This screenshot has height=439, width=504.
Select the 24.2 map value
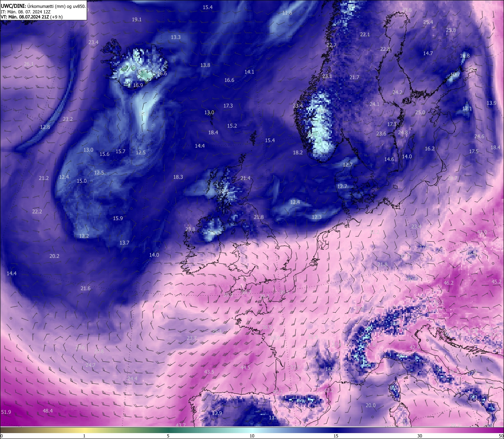(x=397, y=92)
